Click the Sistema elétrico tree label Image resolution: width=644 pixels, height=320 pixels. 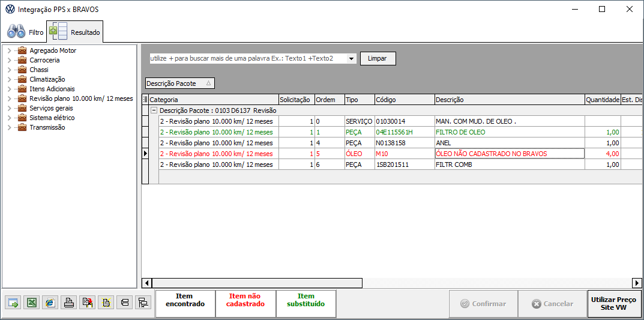tap(52, 118)
